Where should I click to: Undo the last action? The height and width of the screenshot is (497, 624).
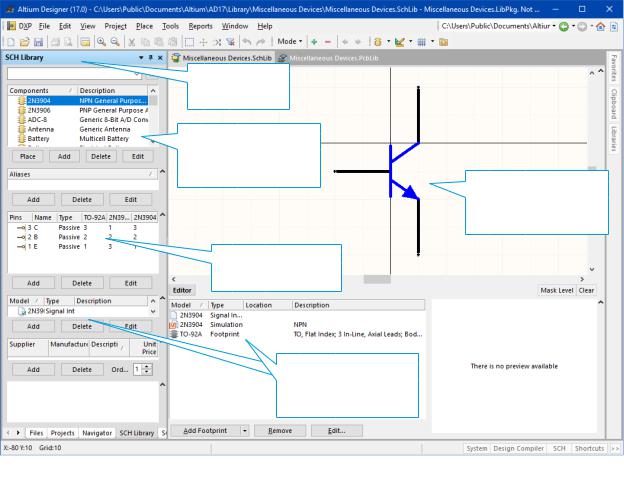(x=247, y=42)
